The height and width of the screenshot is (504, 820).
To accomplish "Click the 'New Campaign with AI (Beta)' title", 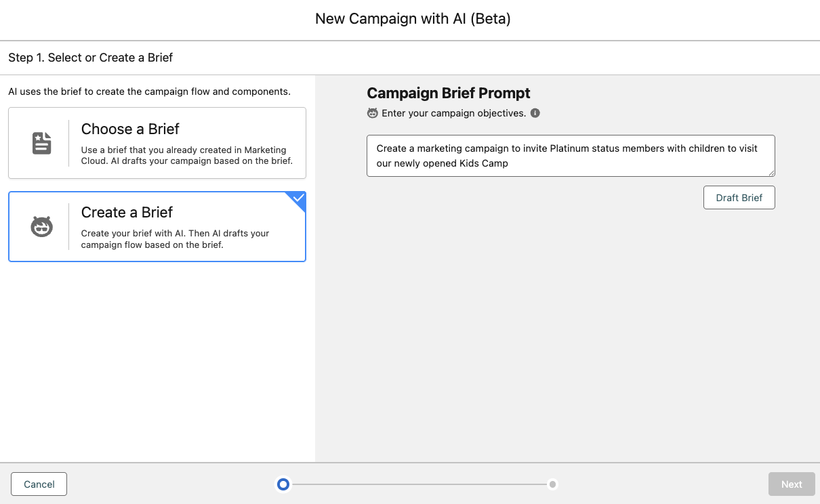I will coord(413,19).
